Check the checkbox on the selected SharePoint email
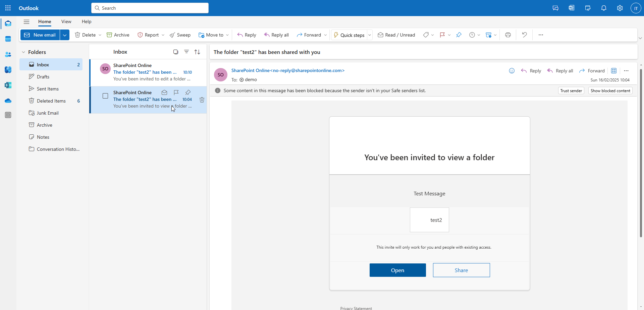The height and width of the screenshot is (310, 644). (105, 96)
